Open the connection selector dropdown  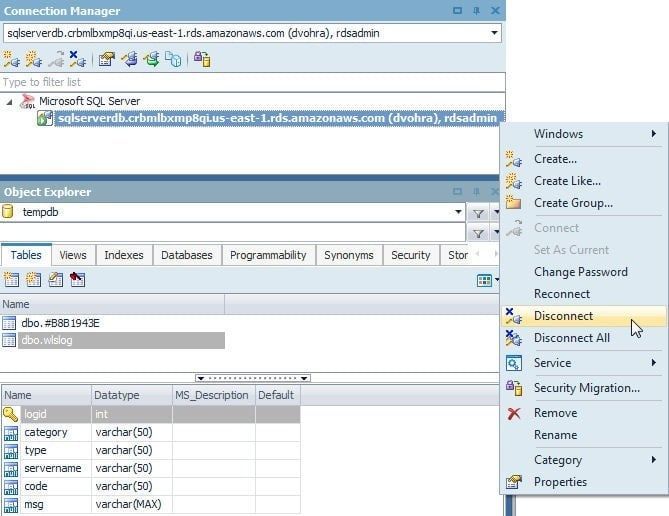(x=494, y=33)
